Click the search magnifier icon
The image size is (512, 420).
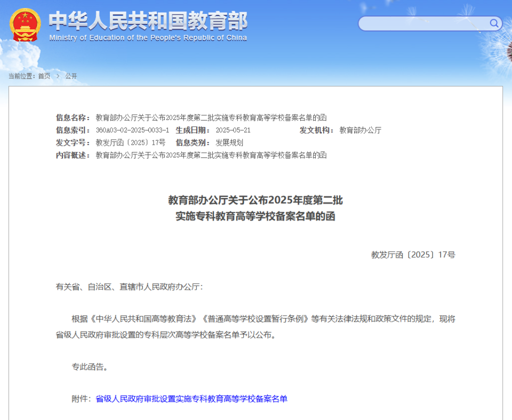pos(493,23)
